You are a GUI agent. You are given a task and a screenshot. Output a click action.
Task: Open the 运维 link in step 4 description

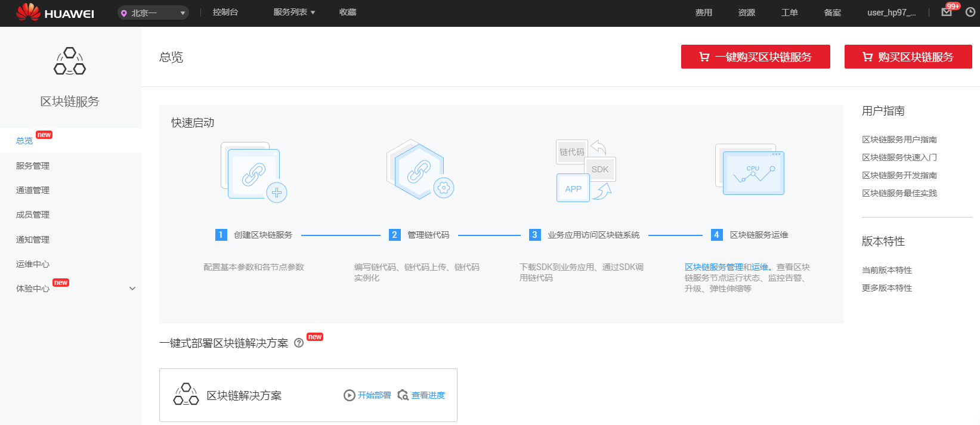[x=760, y=267]
